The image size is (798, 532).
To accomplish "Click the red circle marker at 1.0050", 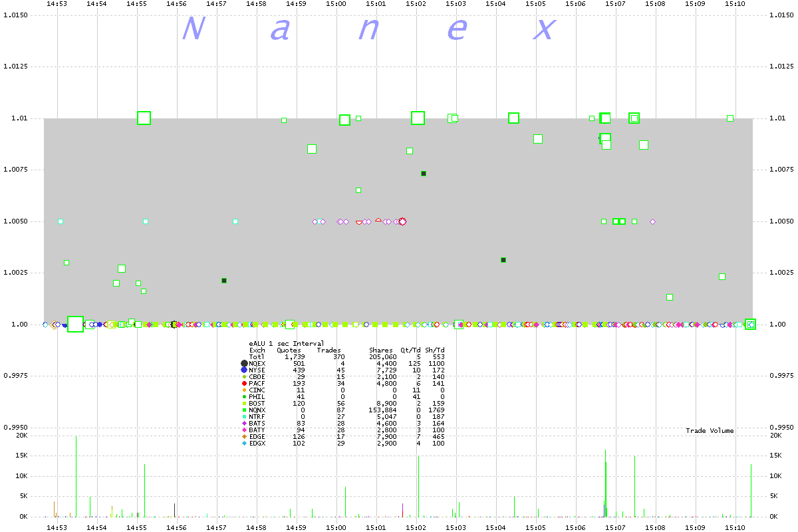I will pyautogui.click(x=402, y=221).
